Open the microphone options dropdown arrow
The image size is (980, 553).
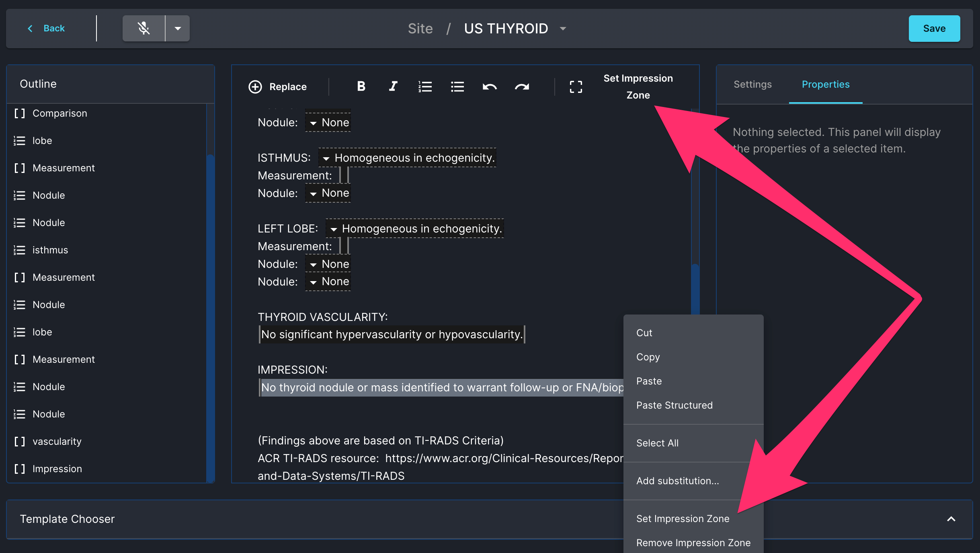tap(178, 28)
